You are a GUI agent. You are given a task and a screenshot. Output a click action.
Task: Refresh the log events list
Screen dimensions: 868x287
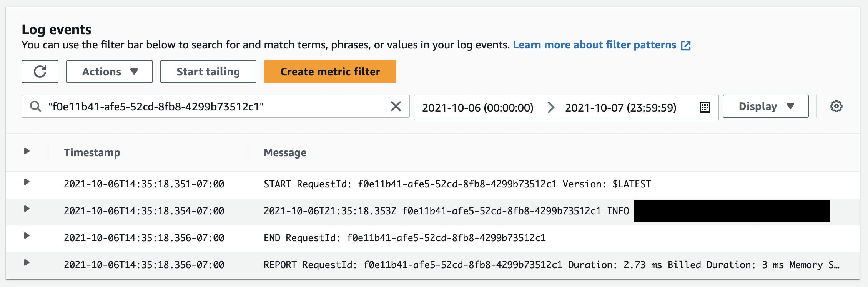tap(40, 72)
